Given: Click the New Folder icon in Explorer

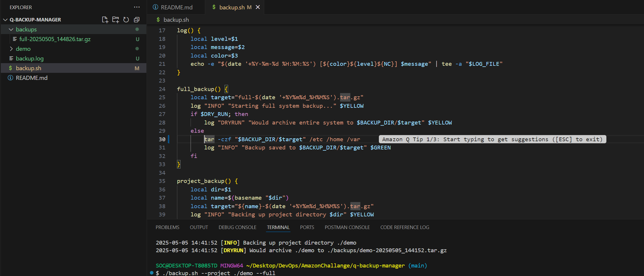Looking at the screenshot, I should tap(116, 20).
